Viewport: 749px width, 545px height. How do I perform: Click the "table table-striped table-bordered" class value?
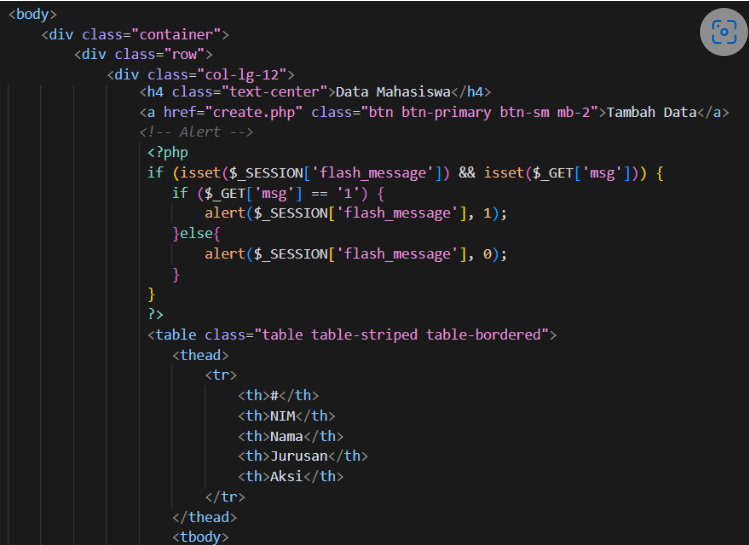(401, 334)
